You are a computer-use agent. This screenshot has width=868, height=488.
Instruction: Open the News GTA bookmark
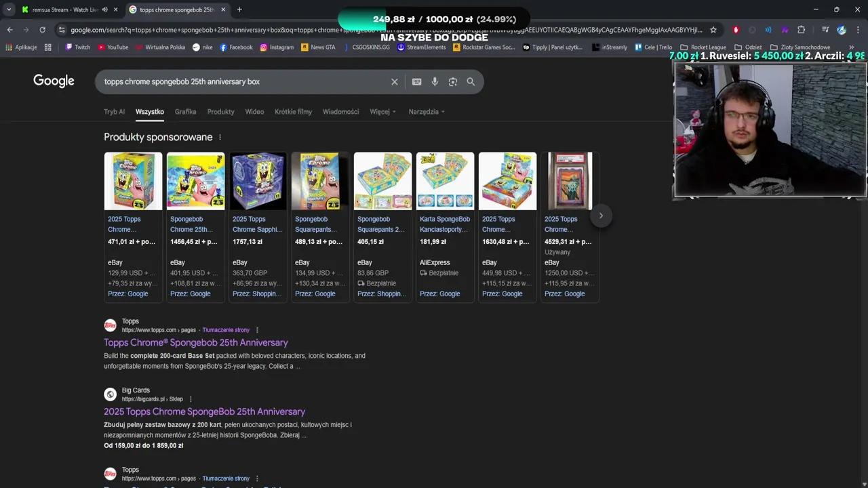pyautogui.click(x=318, y=47)
